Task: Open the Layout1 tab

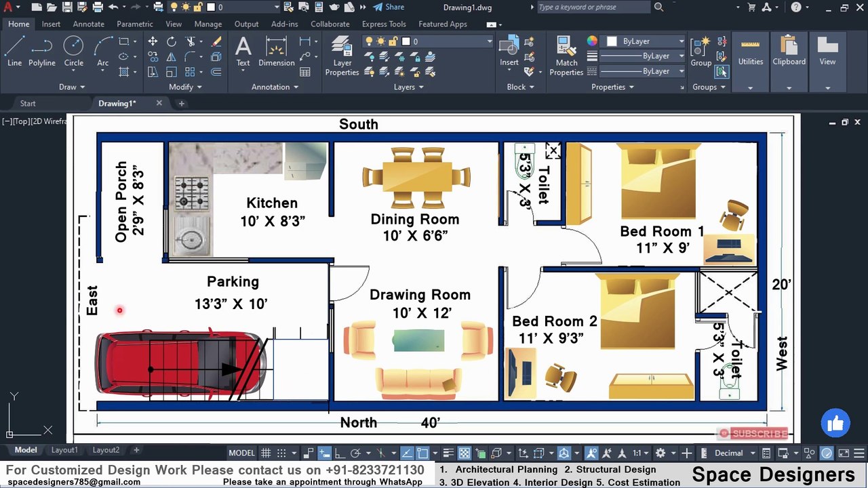Action: click(x=64, y=450)
